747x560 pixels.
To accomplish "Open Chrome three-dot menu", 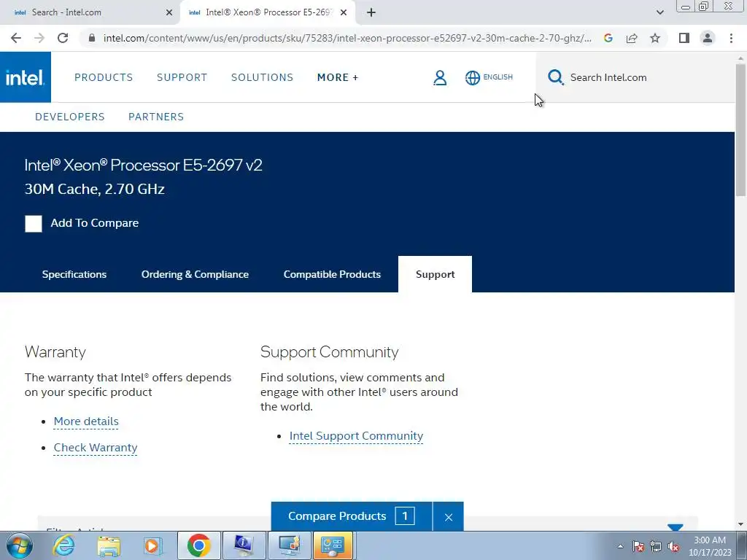I will 731,38.
